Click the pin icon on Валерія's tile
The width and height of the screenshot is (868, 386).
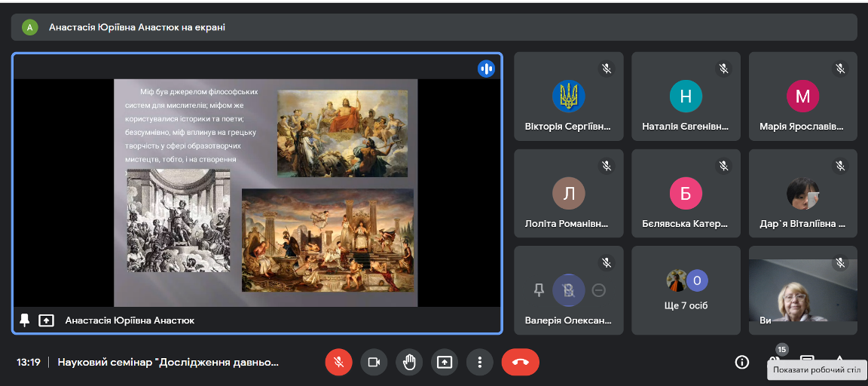point(539,290)
